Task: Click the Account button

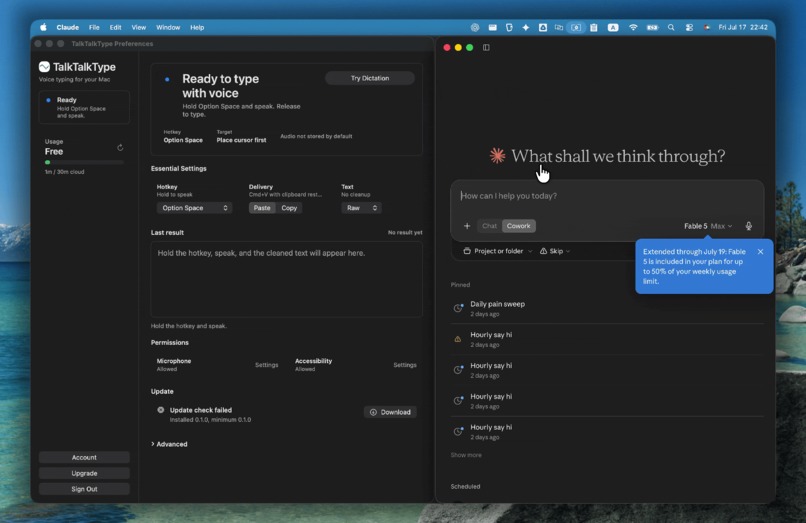Action: pyautogui.click(x=84, y=457)
